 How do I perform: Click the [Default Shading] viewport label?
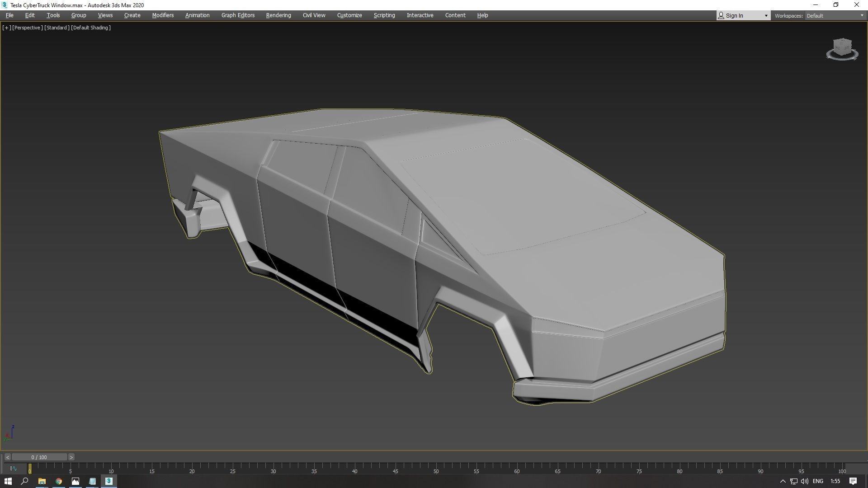pos(91,28)
